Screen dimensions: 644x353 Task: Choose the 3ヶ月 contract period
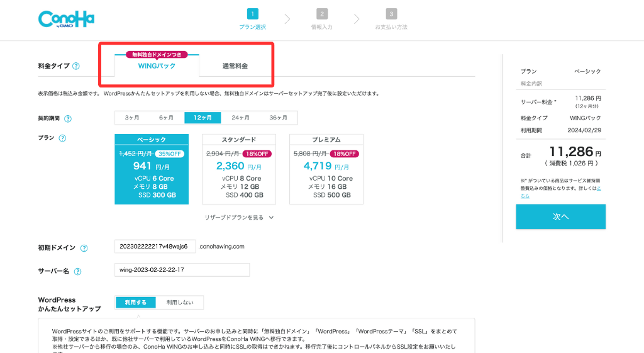pyautogui.click(x=132, y=118)
